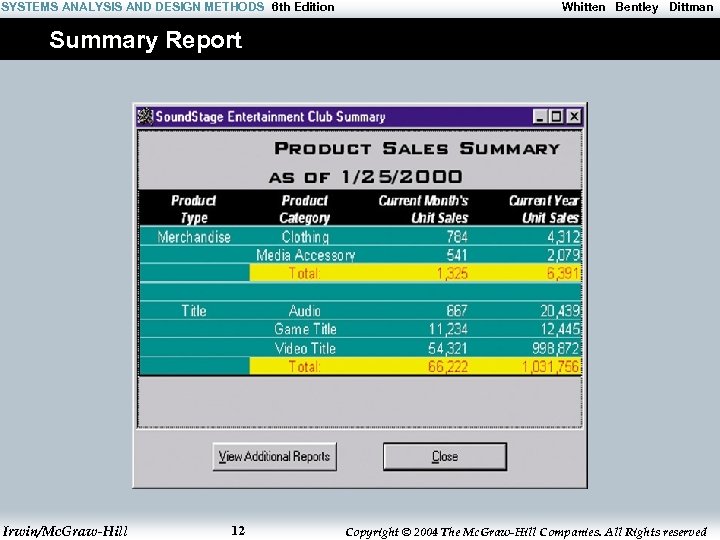Click the Audio category cell

(x=305, y=311)
